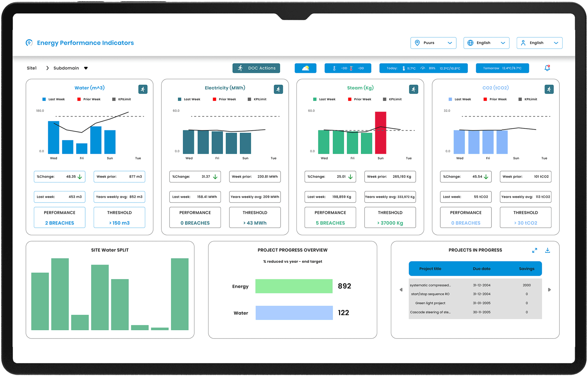This screenshot has width=588, height=376.
Task: Click the energy logo icon in header
Action: 29,43
